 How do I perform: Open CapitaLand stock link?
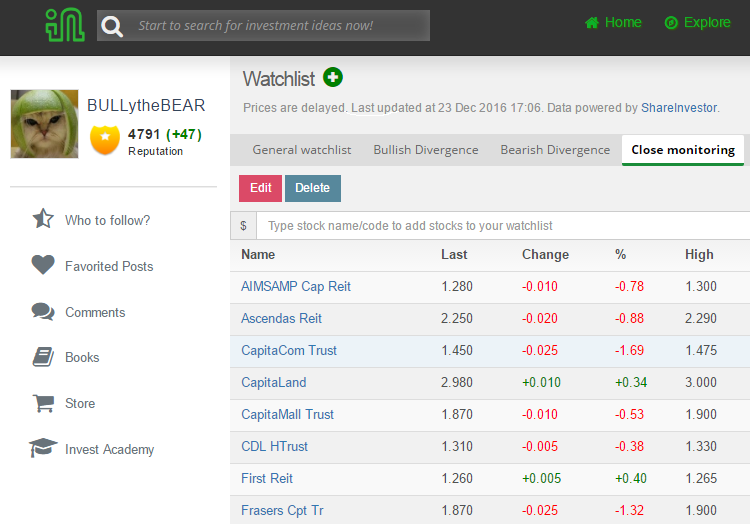point(274,382)
